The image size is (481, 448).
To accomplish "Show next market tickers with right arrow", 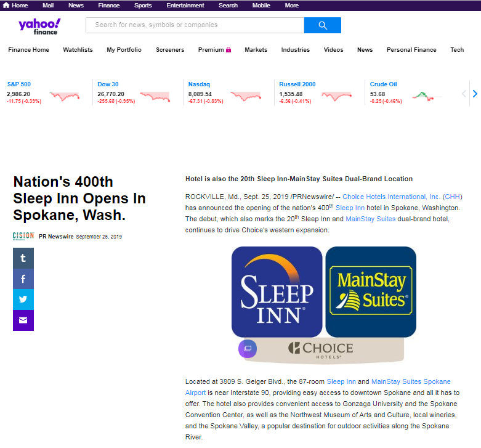I will point(475,94).
